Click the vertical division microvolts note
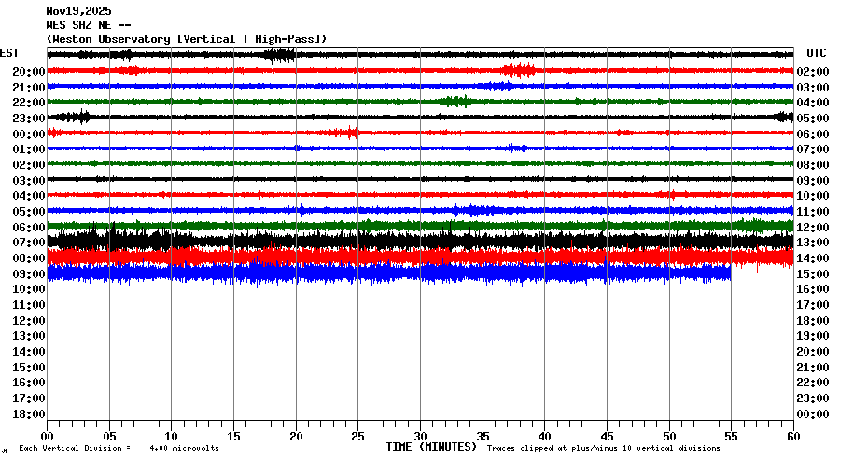This screenshot has width=868, height=461. (119, 449)
